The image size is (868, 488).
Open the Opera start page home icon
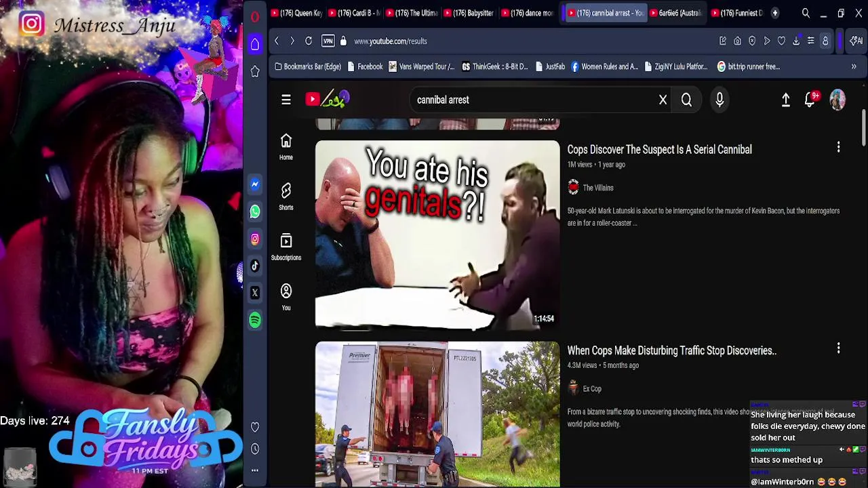click(255, 44)
